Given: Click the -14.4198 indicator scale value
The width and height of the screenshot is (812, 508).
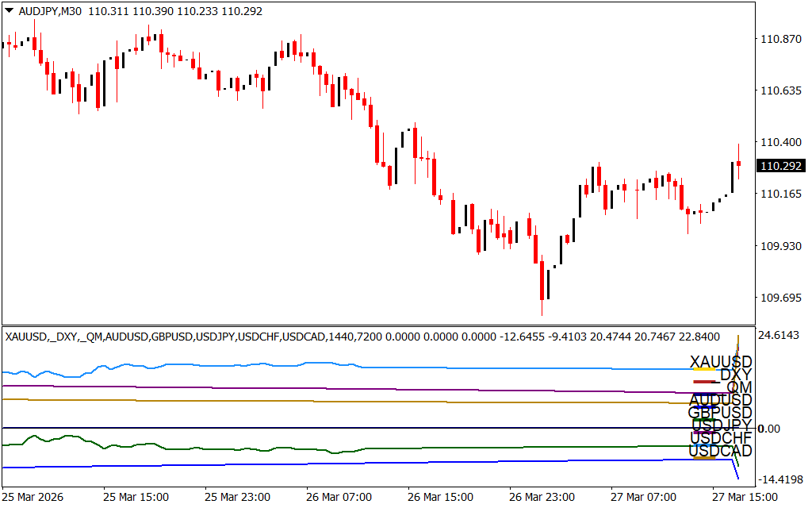Looking at the screenshot, I should point(780,479).
